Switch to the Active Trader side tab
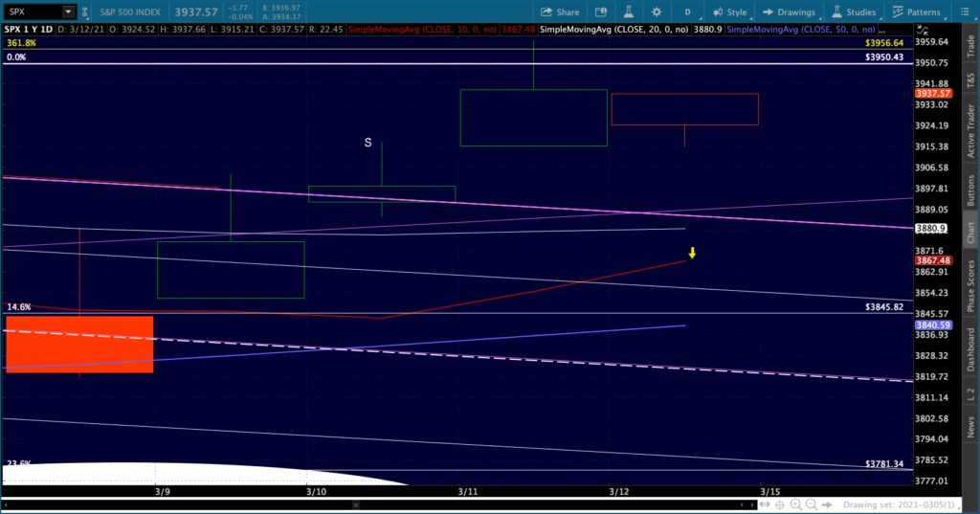 point(970,131)
